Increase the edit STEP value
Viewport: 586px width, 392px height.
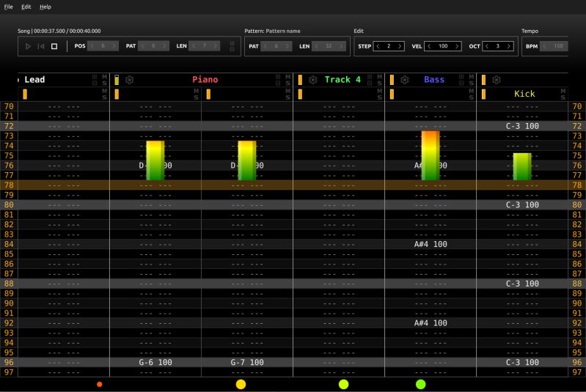(400, 46)
